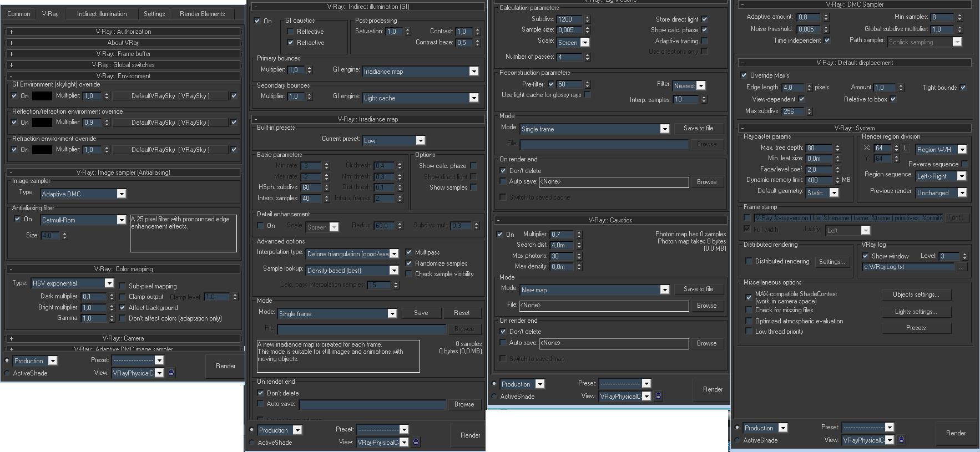
Task: Click the Refraction environment override color swatch
Action: (42, 149)
